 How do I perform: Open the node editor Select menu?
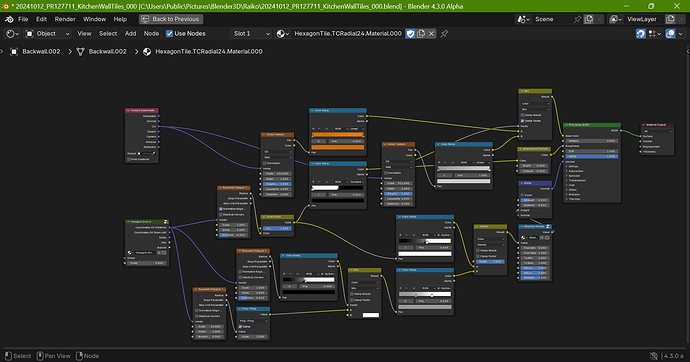[108, 33]
